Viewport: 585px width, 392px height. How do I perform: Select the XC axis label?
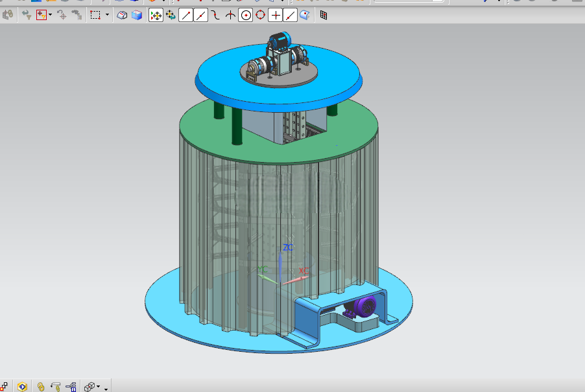click(304, 271)
